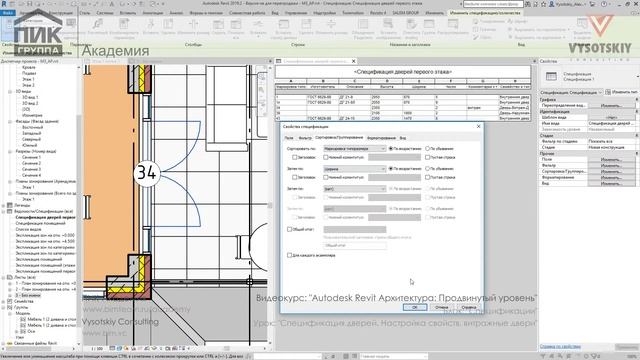Screen dimensions: 640x360
Task: Collapse the Прочее section in Properties
Action: click(x=637, y=153)
